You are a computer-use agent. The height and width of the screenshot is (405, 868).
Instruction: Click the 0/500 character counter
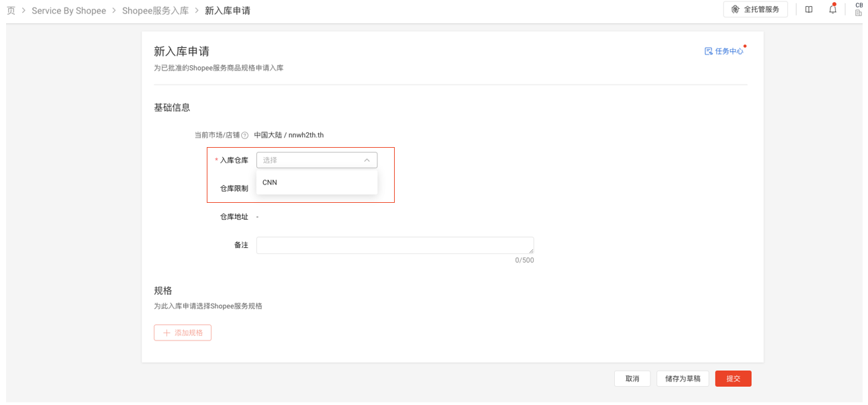[x=524, y=260]
